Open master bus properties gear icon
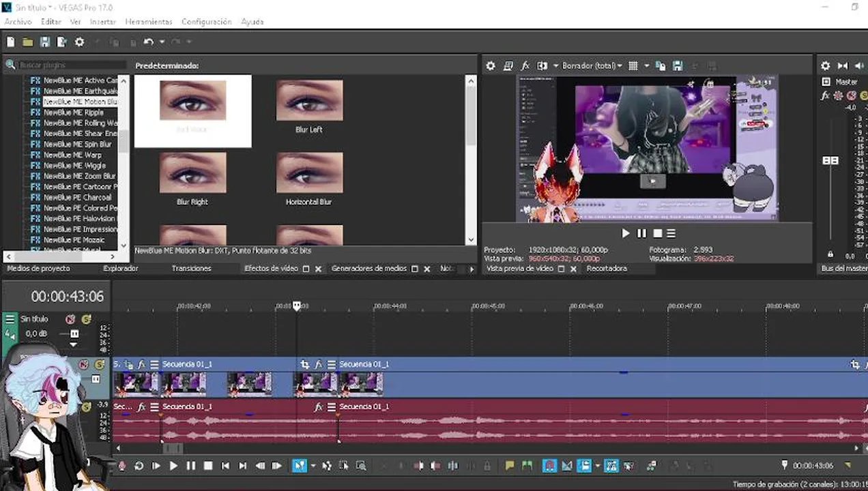Viewport: 868px width, 491px height. point(825,66)
